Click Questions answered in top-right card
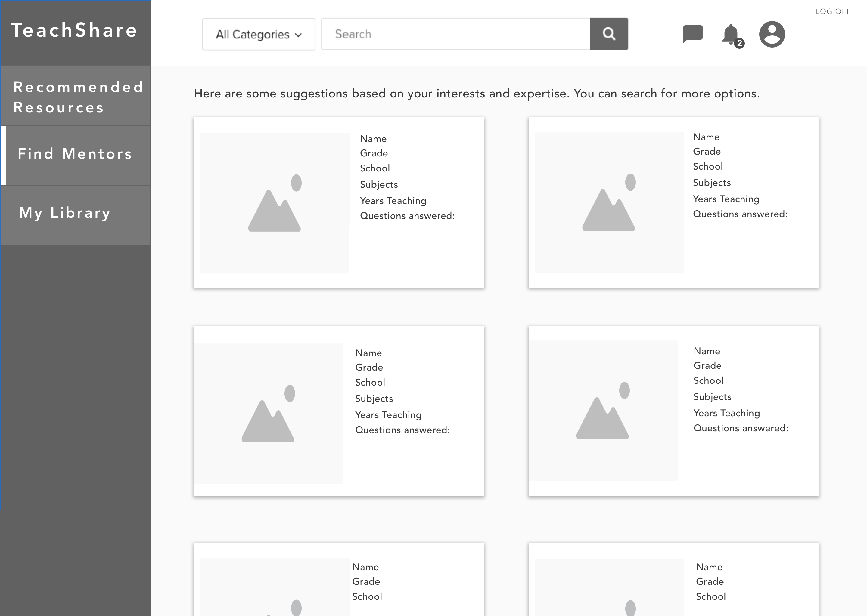867x616 pixels. (740, 214)
